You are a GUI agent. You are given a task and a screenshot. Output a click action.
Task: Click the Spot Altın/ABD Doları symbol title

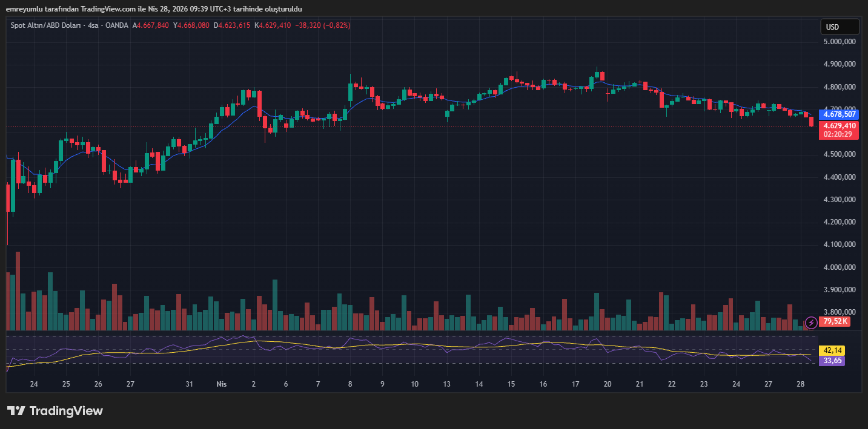(x=46, y=25)
